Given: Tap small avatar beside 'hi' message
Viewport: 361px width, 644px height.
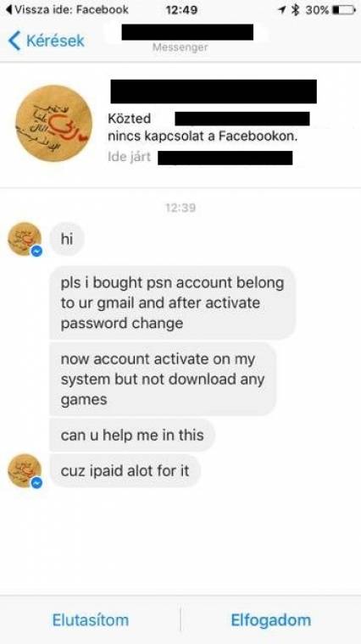Looking at the screenshot, I should (25, 239).
